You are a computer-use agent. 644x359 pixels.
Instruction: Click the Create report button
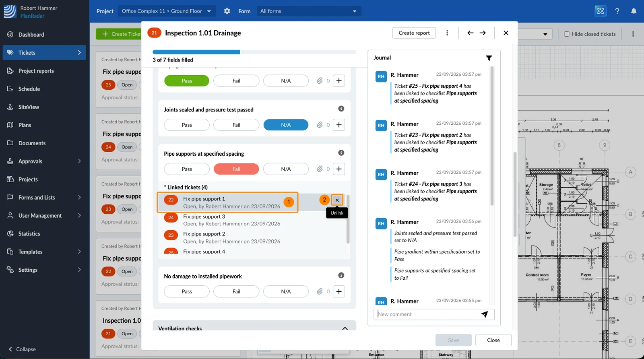point(414,33)
